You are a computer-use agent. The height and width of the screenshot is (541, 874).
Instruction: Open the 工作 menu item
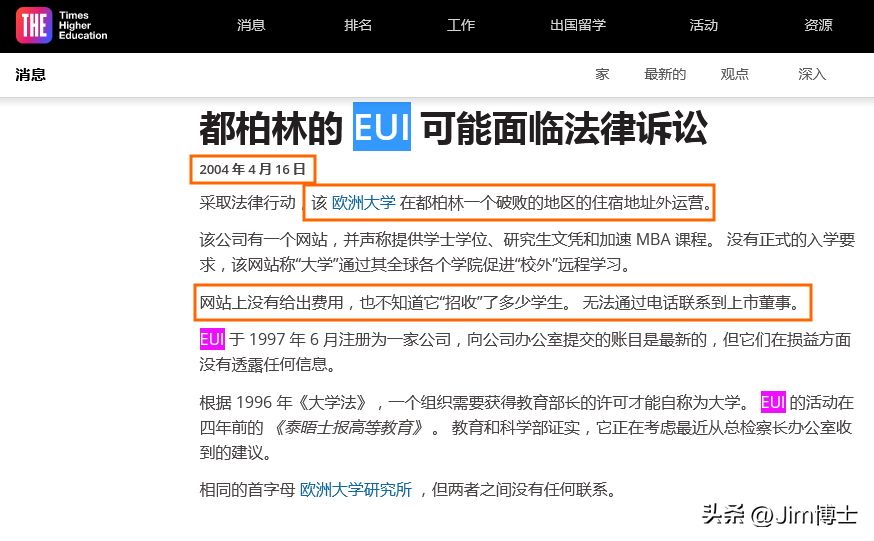click(x=461, y=25)
